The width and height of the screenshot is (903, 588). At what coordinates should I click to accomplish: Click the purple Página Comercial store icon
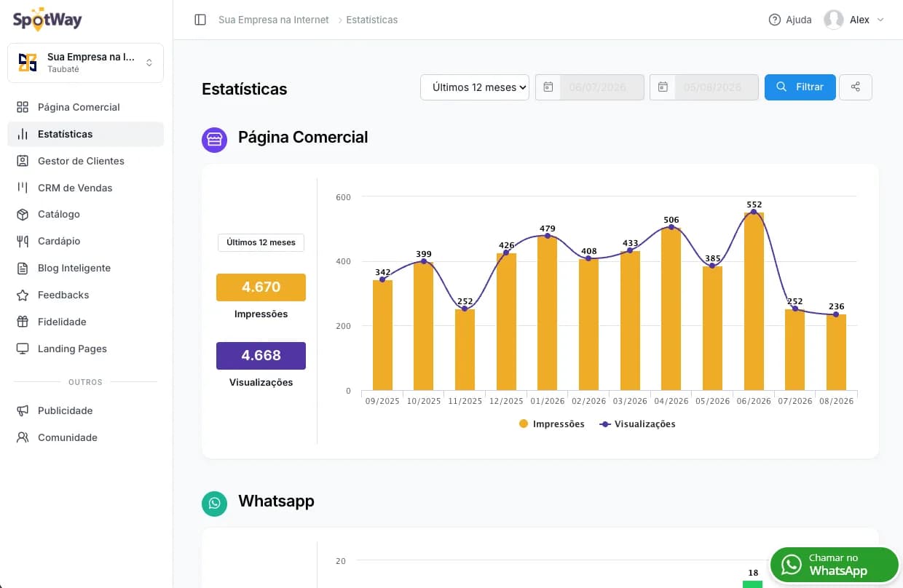(x=214, y=140)
